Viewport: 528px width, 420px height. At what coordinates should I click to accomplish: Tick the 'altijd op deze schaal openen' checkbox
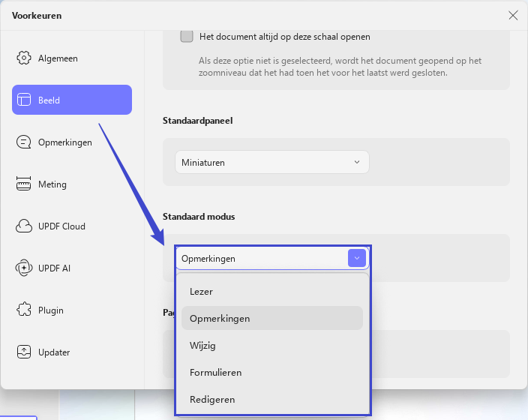coord(187,36)
